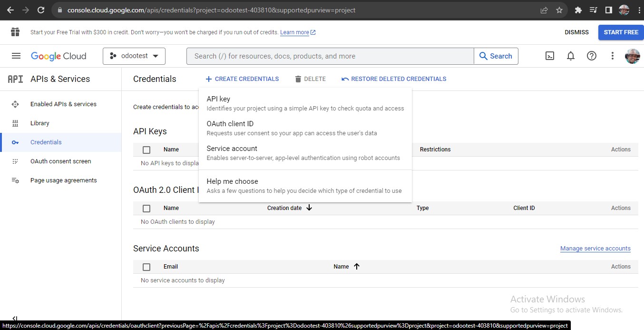Check select-all box in API Keys table

click(x=146, y=150)
